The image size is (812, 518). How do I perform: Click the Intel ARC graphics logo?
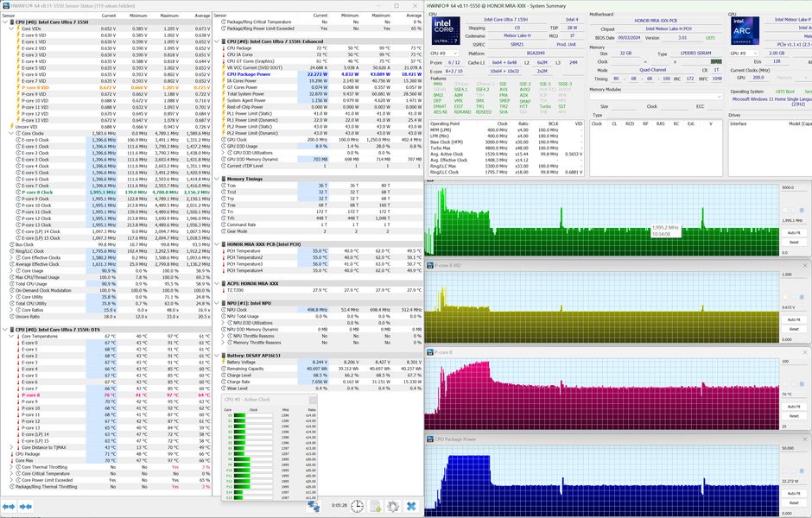pos(745,30)
